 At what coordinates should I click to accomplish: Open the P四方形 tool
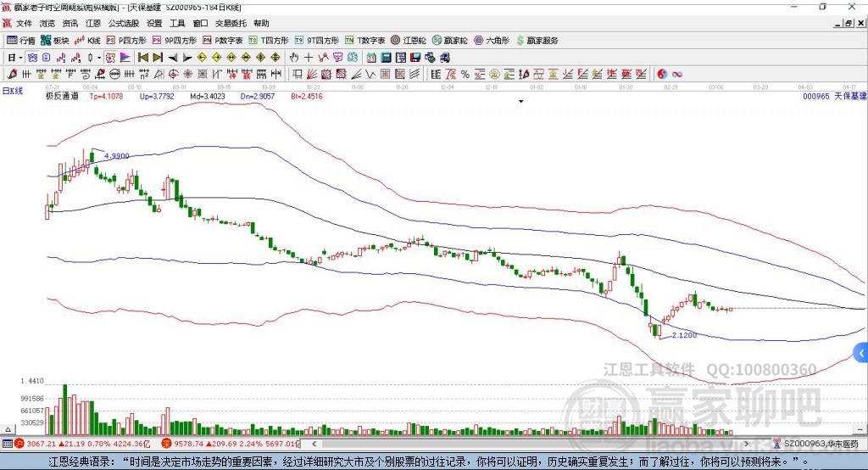coord(126,41)
